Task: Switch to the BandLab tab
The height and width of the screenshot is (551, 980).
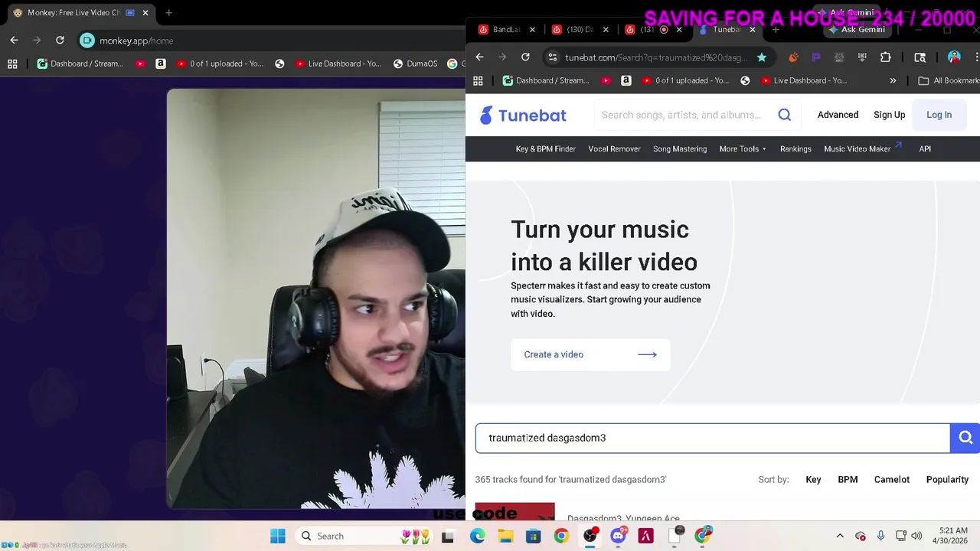Action: pyautogui.click(x=505, y=30)
